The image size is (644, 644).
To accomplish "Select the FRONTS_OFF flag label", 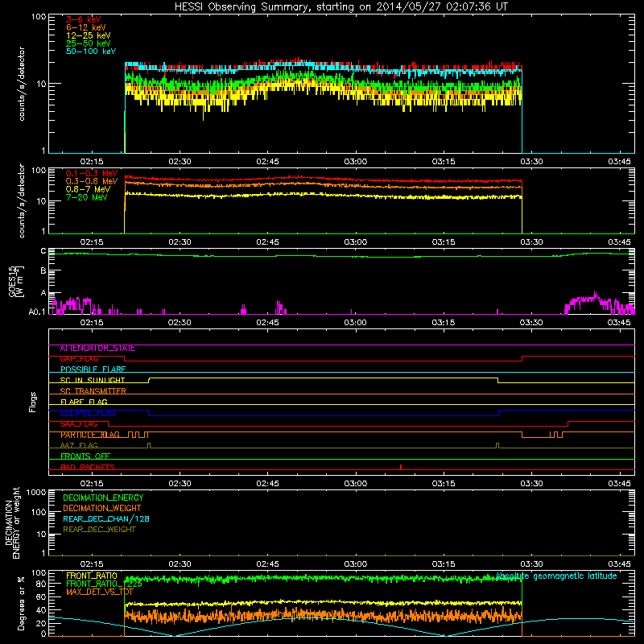I will click(x=85, y=456).
